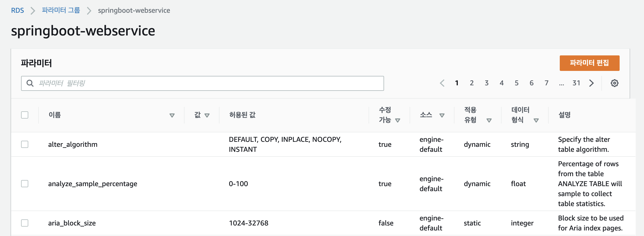
Task: Click the search magnifier icon in filter box
Action: tap(30, 83)
